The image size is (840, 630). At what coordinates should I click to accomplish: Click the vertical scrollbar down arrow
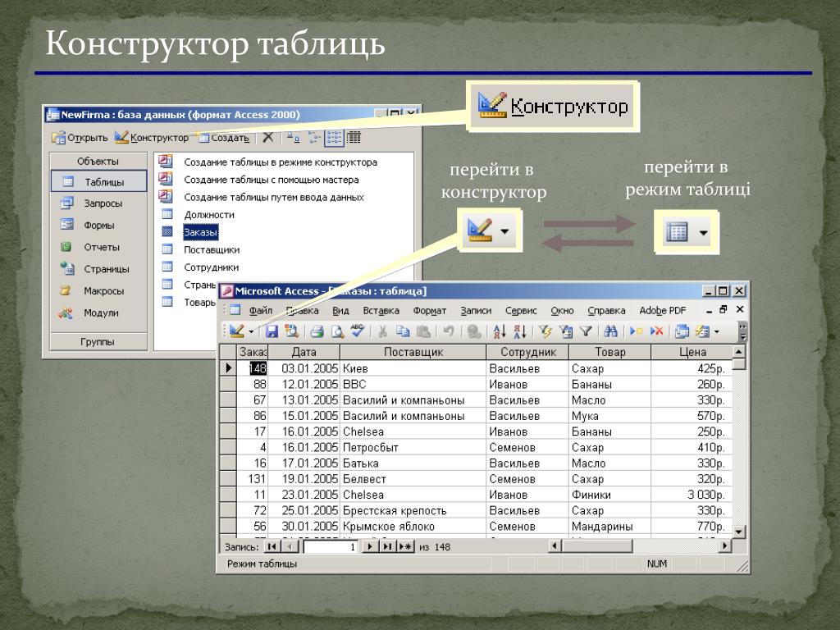click(x=739, y=532)
